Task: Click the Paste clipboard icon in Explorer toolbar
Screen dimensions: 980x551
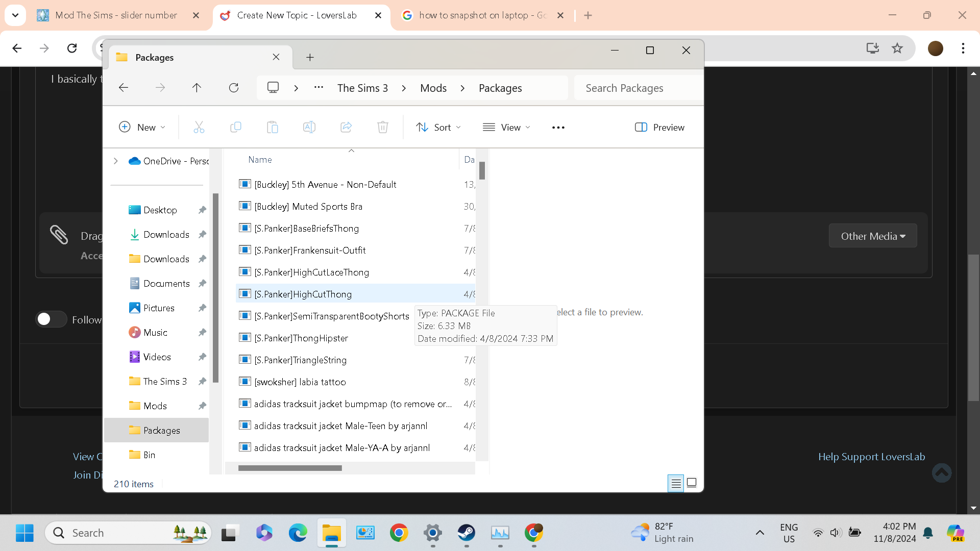Action: pos(273,127)
